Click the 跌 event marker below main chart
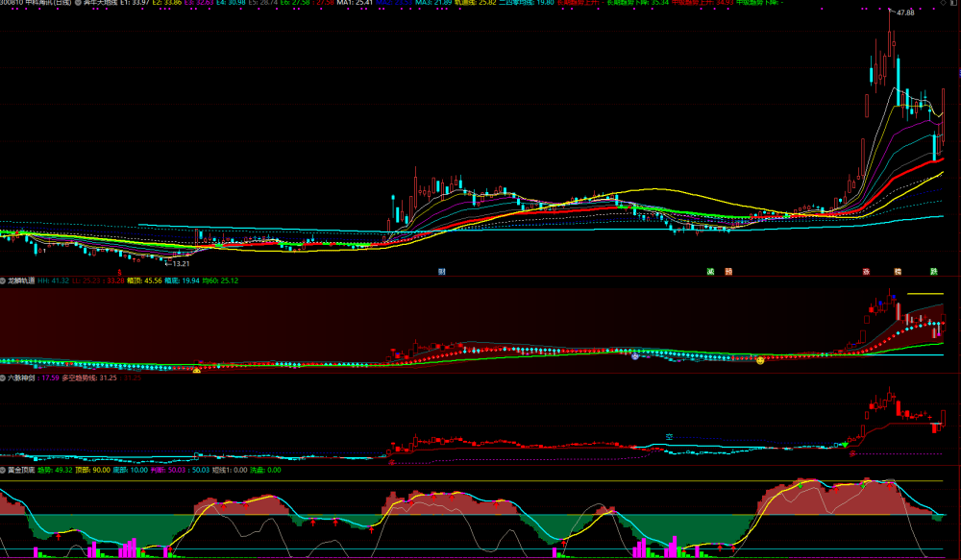 click(x=934, y=272)
